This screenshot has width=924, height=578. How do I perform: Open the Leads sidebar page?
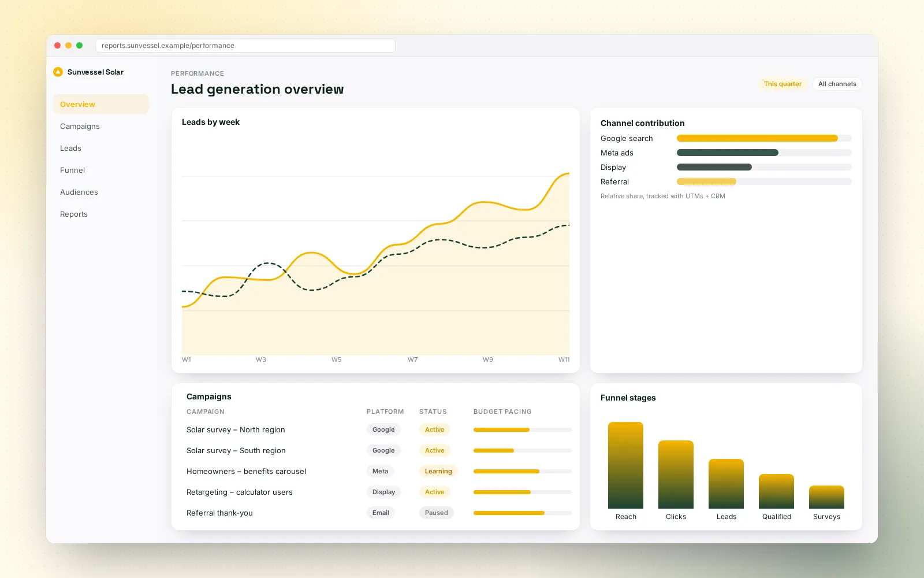tap(101, 148)
